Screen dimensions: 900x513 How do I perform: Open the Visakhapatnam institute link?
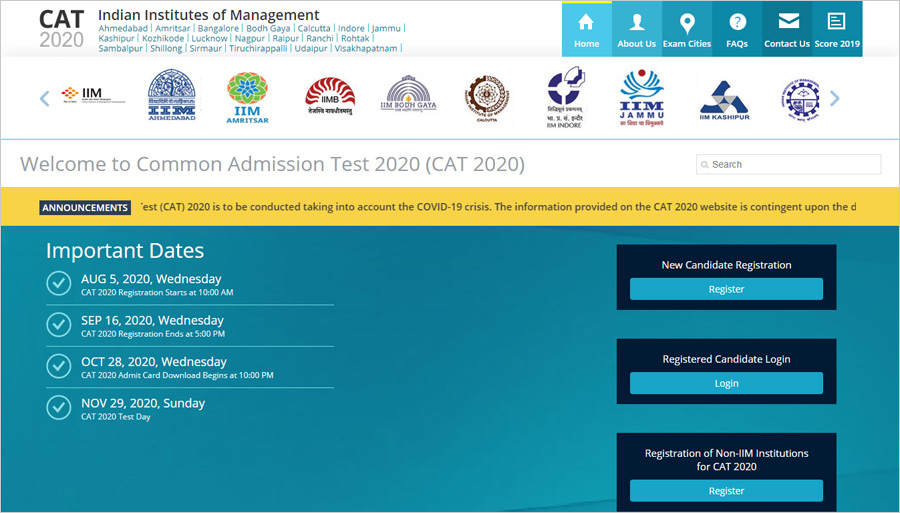tap(366, 48)
